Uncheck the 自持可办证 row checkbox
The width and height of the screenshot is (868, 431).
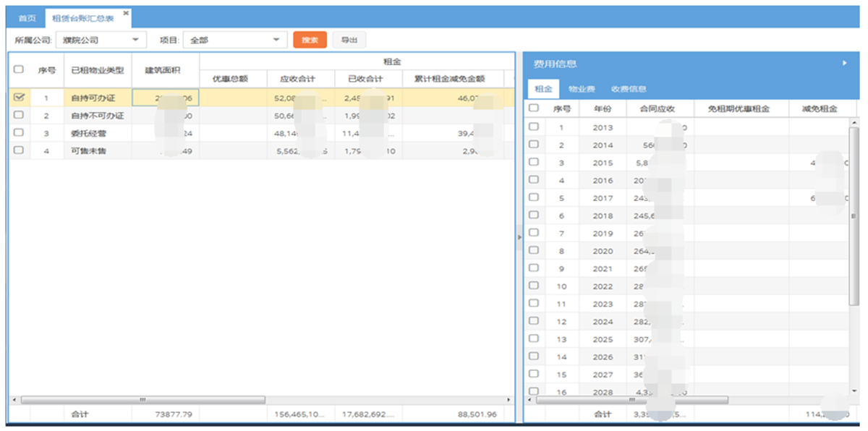click(x=19, y=97)
